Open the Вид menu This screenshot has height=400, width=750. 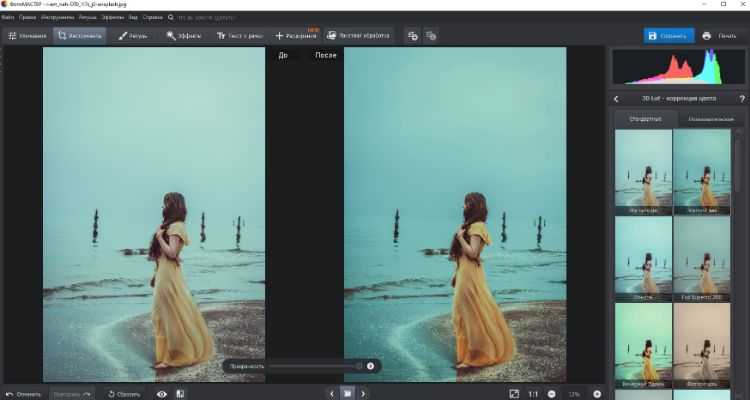point(133,17)
